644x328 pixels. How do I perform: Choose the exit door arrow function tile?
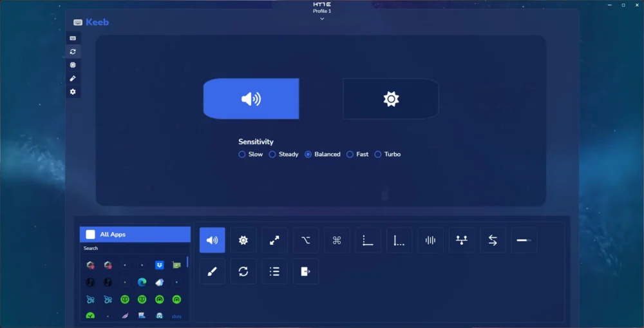(305, 271)
